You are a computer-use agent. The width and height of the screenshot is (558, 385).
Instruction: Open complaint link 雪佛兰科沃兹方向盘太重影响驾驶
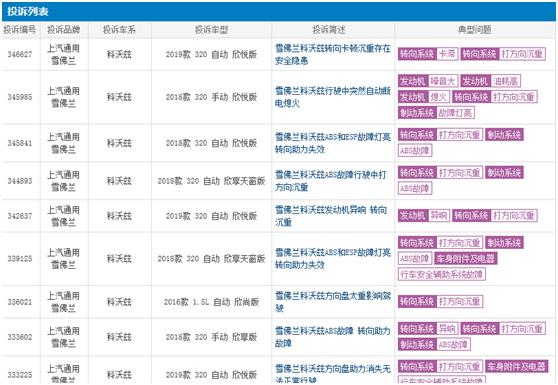[x=332, y=302]
